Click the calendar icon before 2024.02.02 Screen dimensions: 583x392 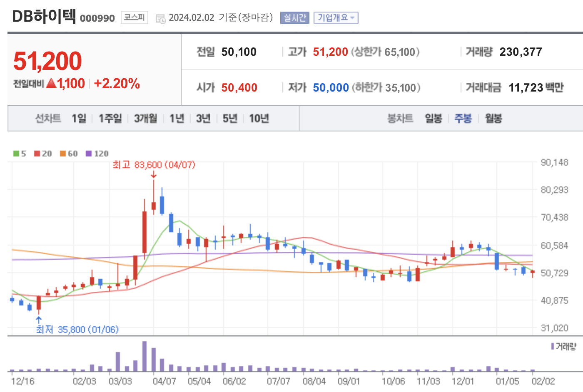161,19
